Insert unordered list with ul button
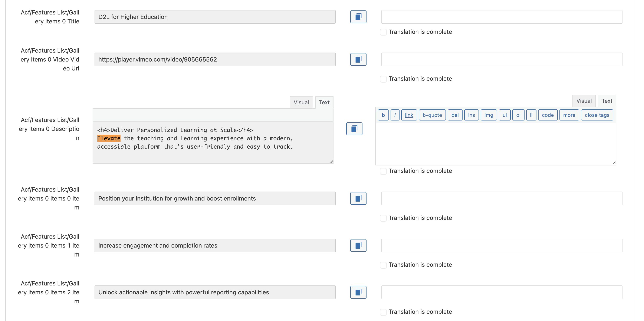Screen dimensions: 644x321 pos(505,115)
